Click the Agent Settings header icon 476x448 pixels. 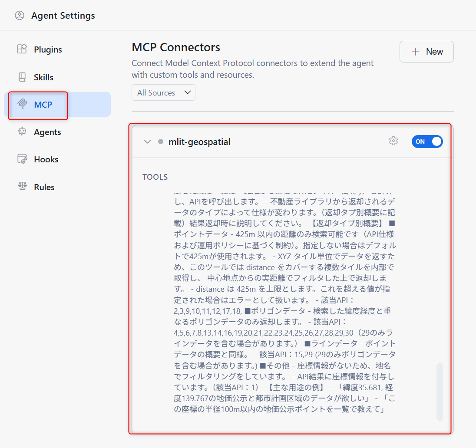20,16
